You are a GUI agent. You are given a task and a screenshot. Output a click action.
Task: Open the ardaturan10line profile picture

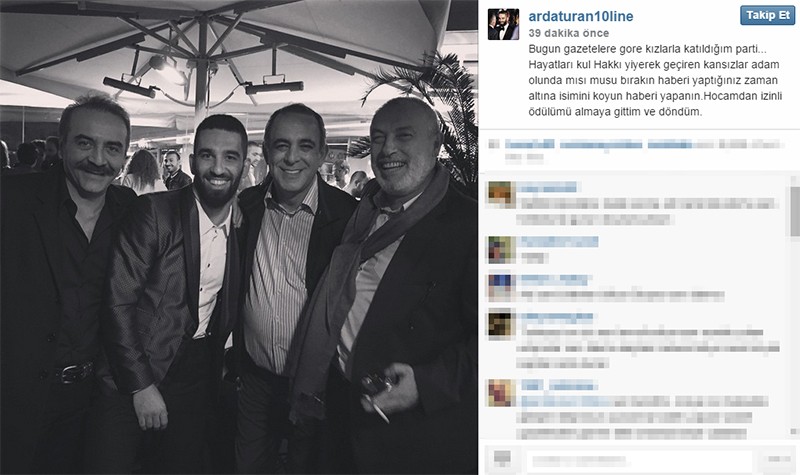pos(503,24)
